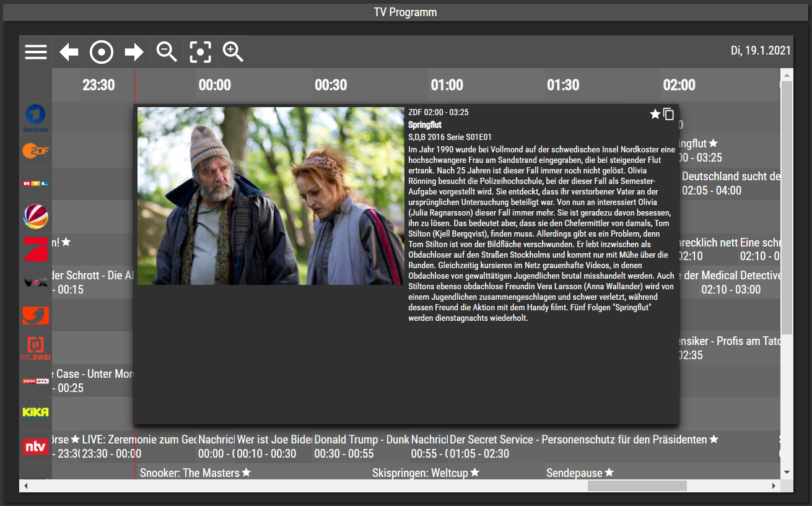Open the 'Medical Detective' VOX program
812x506 pixels.
pyautogui.click(x=740, y=282)
